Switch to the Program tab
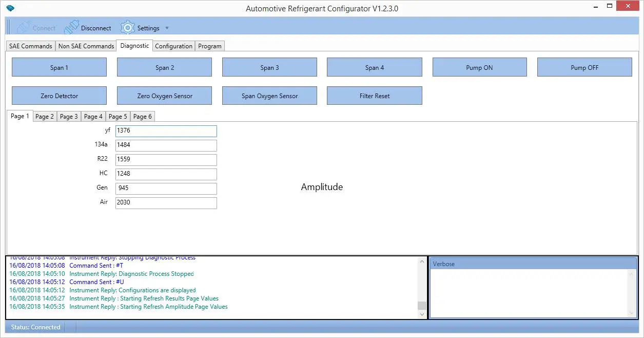 coord(210,46)
